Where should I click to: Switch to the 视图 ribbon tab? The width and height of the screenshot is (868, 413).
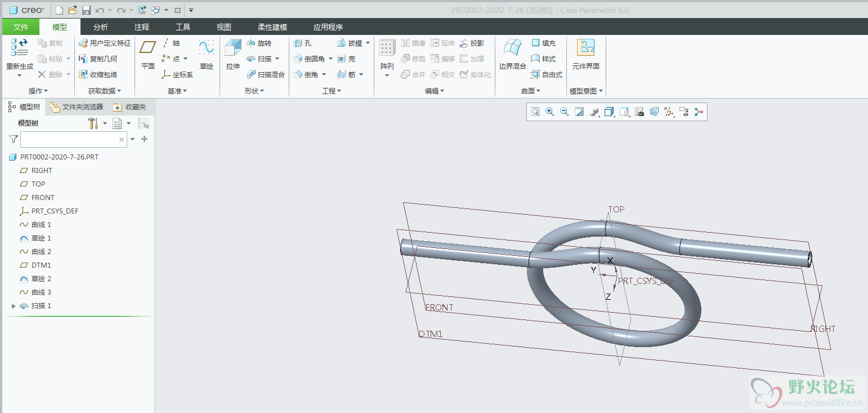coord(224,27)
